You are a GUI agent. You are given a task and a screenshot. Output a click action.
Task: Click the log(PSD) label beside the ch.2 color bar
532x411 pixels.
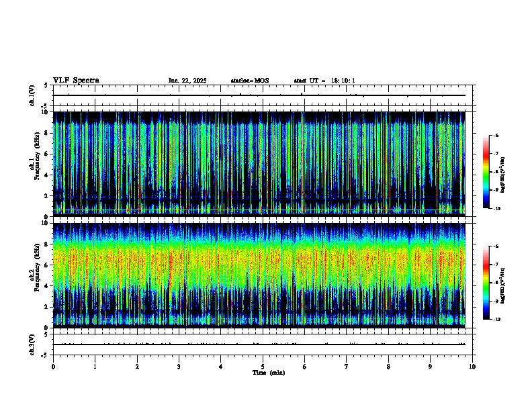pos(503,286)
